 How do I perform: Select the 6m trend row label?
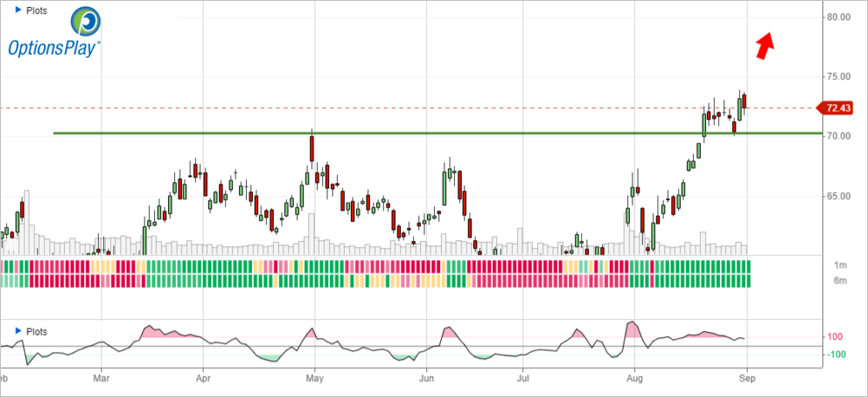pos(840,281)
